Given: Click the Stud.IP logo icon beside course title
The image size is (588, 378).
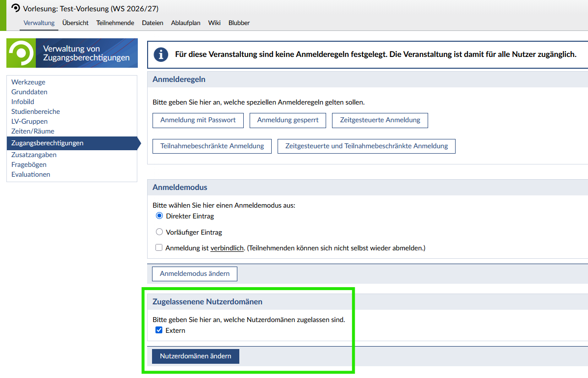Looking at the screenshot, I should [16, 8].
